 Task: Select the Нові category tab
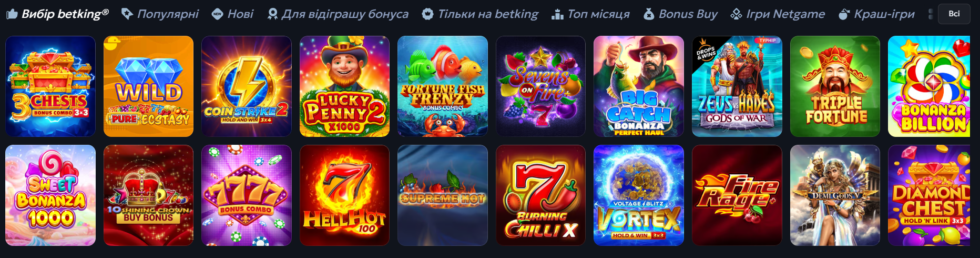click(x=232, y=14)
